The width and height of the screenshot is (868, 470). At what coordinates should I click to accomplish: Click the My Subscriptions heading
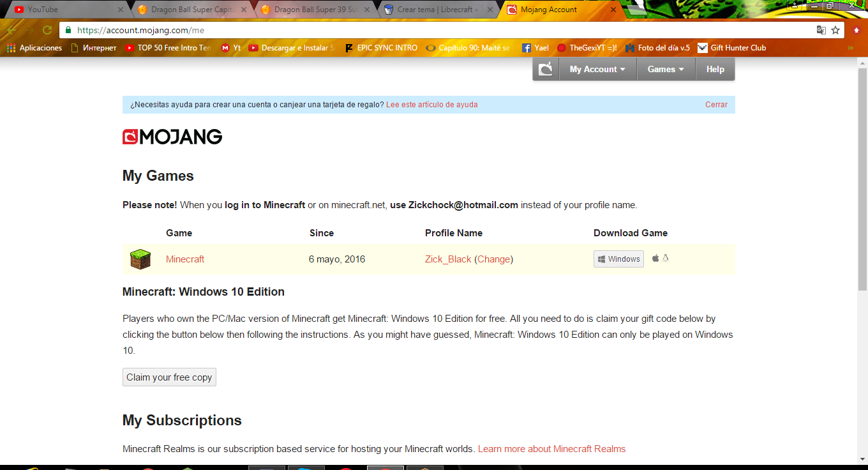click(182, 420)
